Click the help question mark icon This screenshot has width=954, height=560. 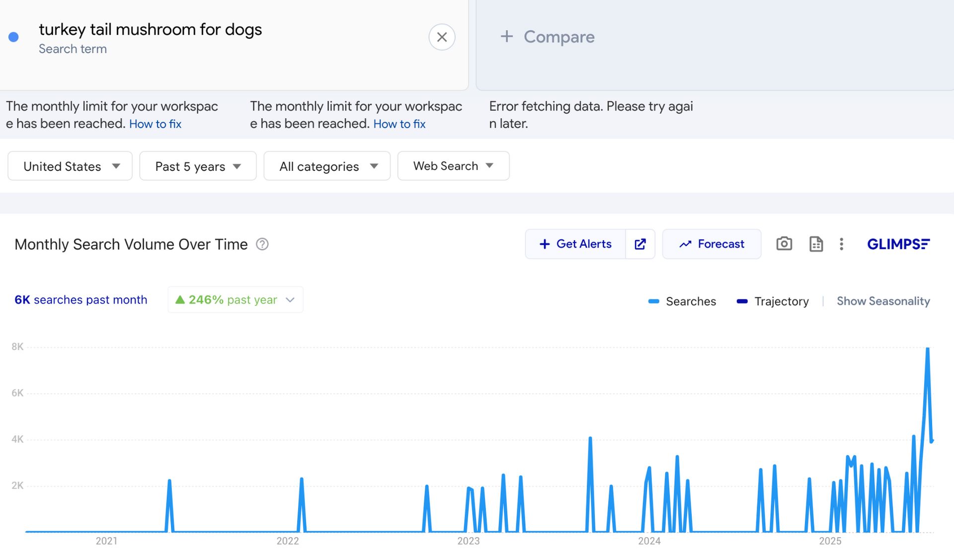click(262, 244)
